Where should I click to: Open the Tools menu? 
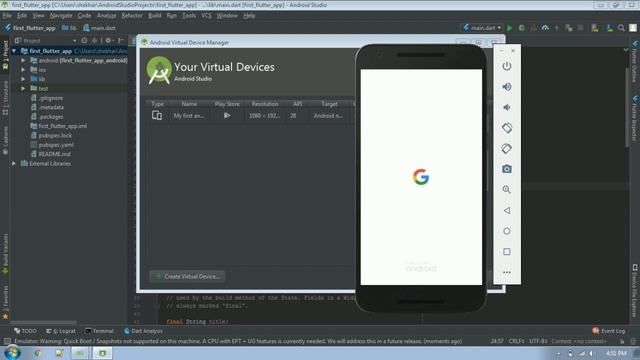[x=189, y=16]
